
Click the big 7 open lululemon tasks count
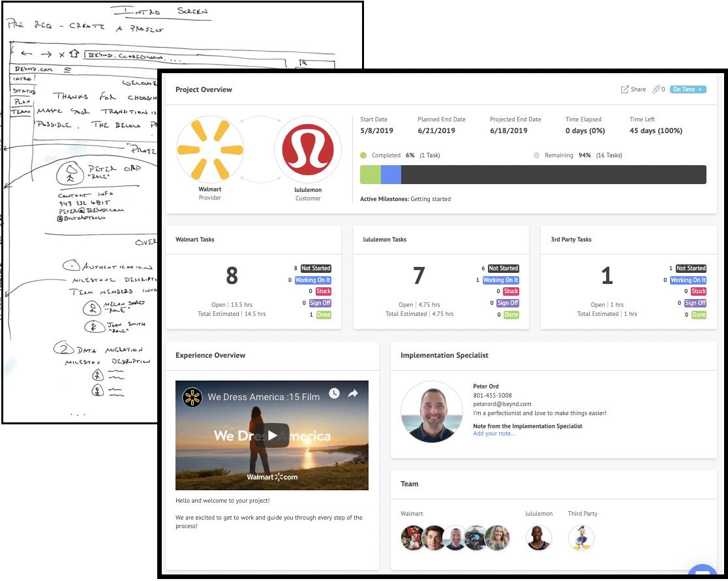(419, 275)
